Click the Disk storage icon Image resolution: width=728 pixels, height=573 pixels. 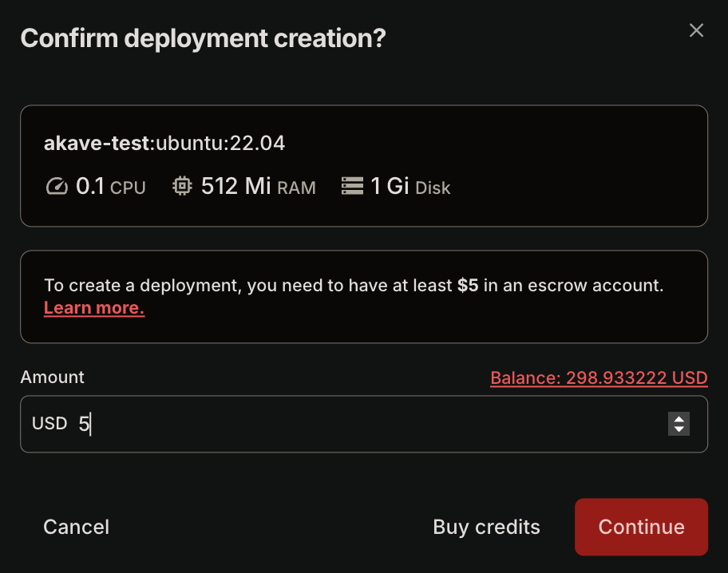pyautogui.click(x=351, y=187)
